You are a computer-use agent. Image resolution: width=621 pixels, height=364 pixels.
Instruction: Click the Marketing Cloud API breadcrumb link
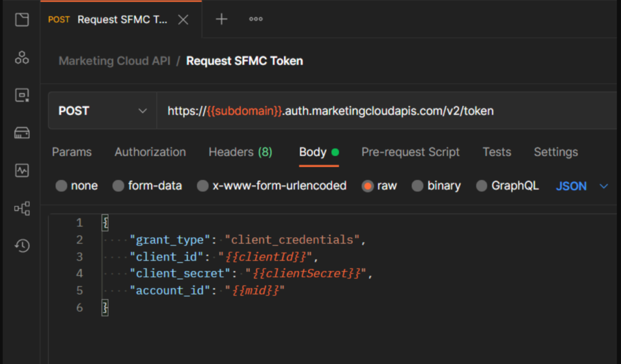(x=115, y=61)
